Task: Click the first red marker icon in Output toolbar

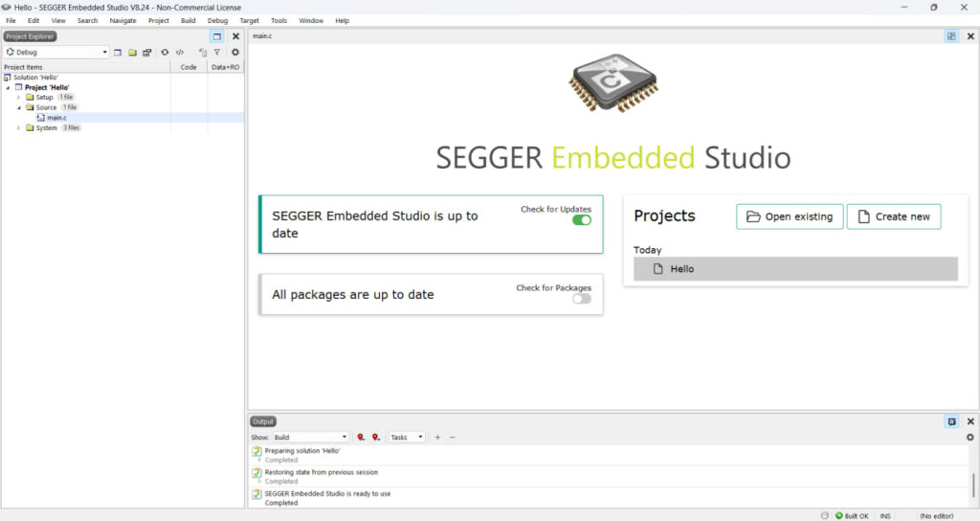Action: (x=361, y=437)
